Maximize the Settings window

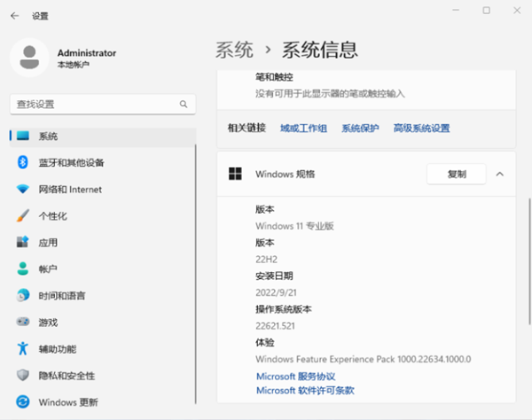click(486, 11)
